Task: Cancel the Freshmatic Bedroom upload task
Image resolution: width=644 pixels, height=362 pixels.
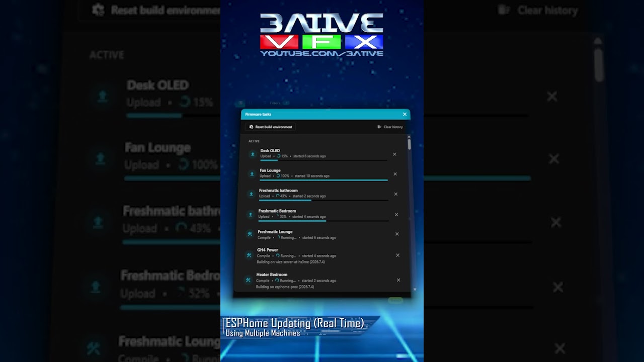Action: tap(396, 215)
